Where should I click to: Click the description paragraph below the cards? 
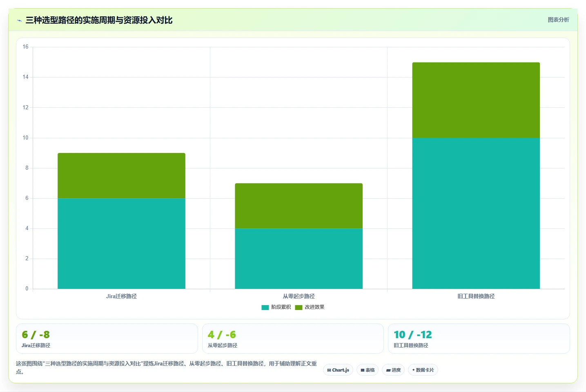coord(167,367)
